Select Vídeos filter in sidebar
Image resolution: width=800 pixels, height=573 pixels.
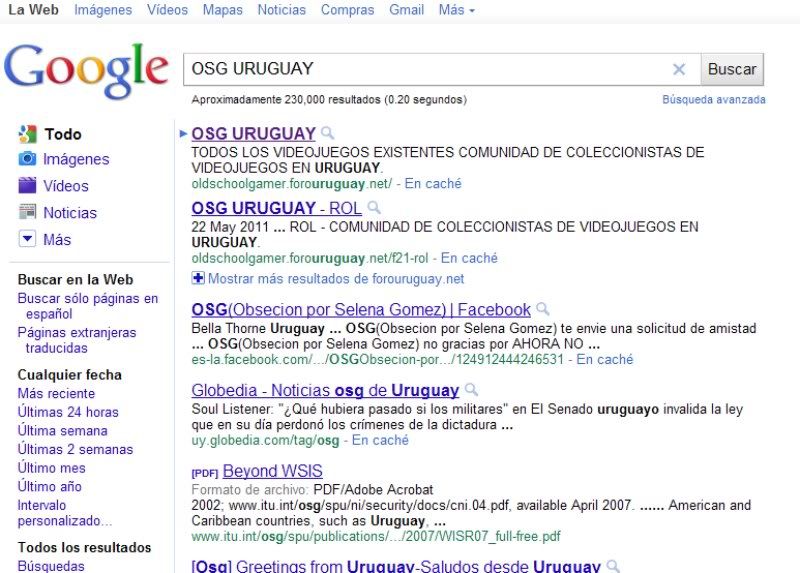(x=66, y=186)
